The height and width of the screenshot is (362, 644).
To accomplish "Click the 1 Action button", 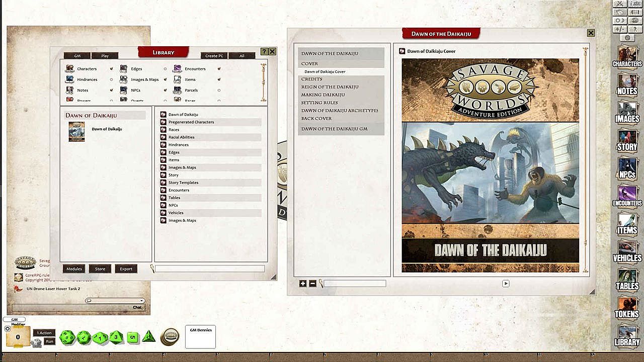I will coord(45,333).
